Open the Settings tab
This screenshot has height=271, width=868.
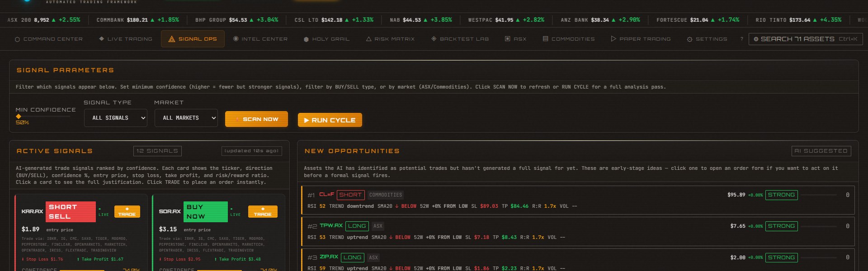pyautogui.click(x=707, y=39)
